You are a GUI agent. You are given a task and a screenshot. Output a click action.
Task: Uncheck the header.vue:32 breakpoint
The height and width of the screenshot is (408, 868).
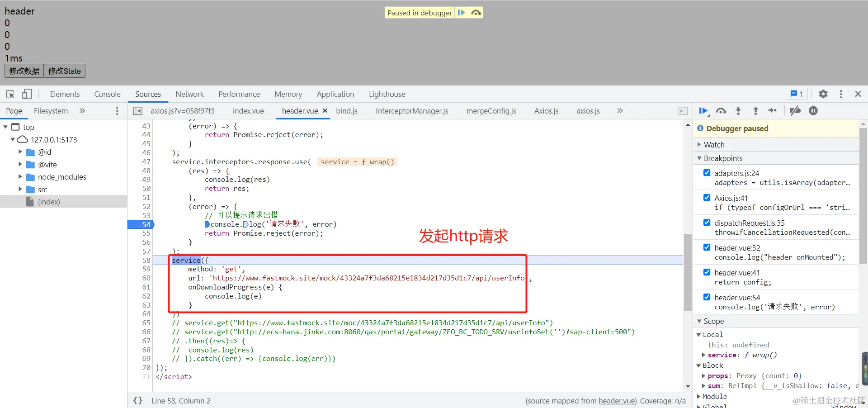[x=707, y=247]
